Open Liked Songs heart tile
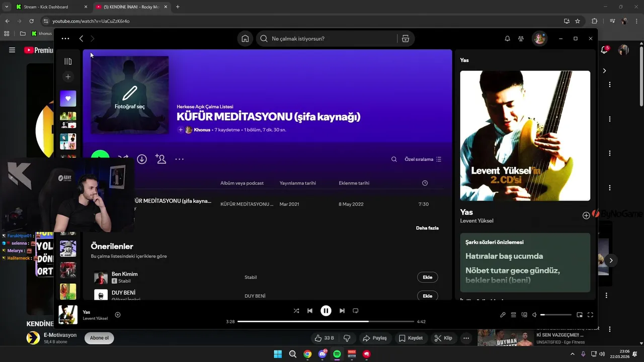Viewport: 644px width, 362px height. [68, 99]
